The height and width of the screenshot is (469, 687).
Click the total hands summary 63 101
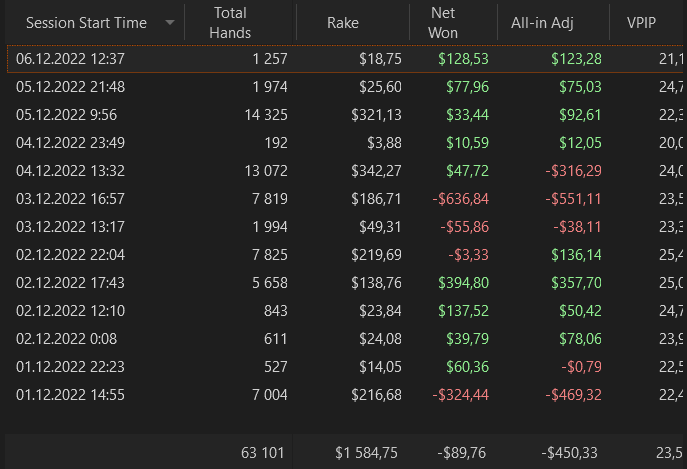tap(264, 453)
